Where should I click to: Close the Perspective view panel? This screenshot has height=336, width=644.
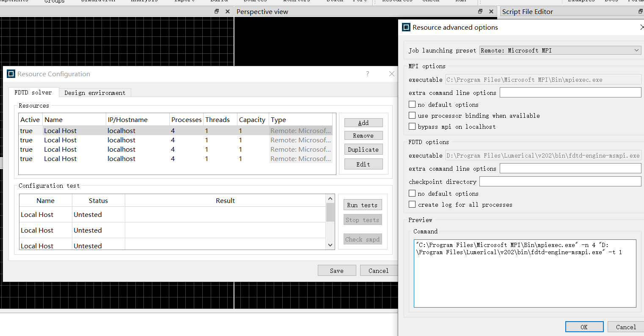491,11
